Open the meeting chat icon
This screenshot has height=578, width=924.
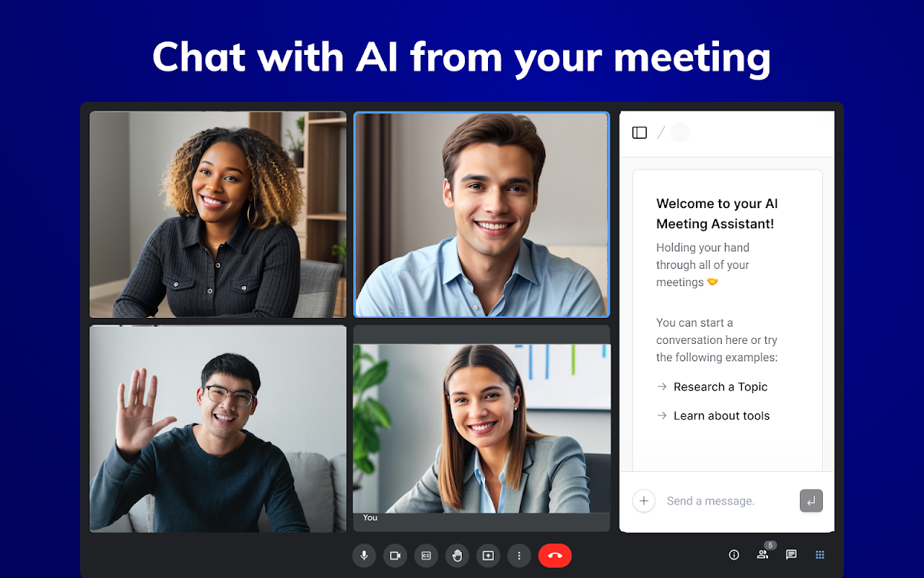point(791,555)
